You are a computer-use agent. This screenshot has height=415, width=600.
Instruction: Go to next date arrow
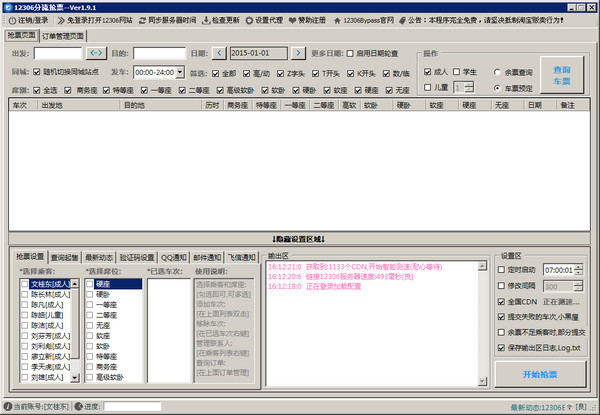[298, 53]
